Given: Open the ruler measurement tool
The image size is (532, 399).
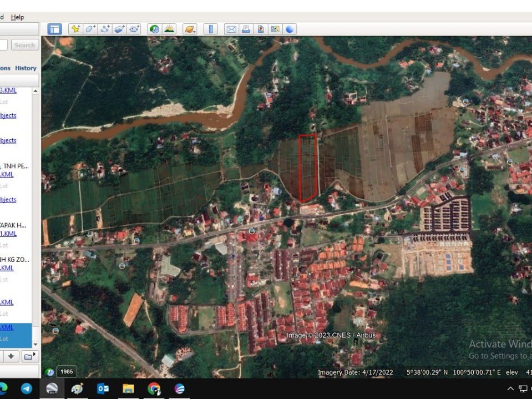Looking at the screenshot, I should 211,29.
